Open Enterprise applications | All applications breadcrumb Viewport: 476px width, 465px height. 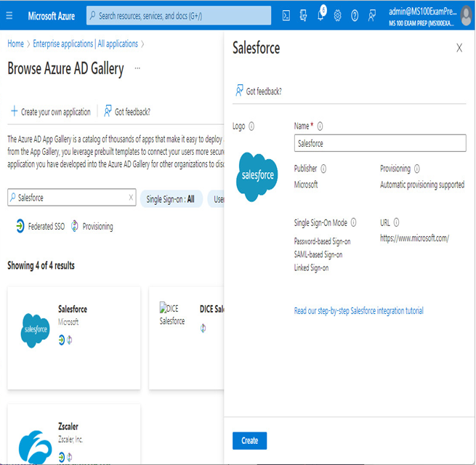pyautogui.click(x=85, y=44)
